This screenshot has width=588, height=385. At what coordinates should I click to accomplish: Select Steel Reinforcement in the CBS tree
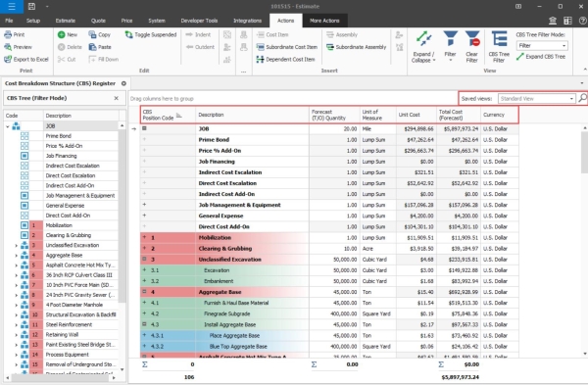[69, 324]
